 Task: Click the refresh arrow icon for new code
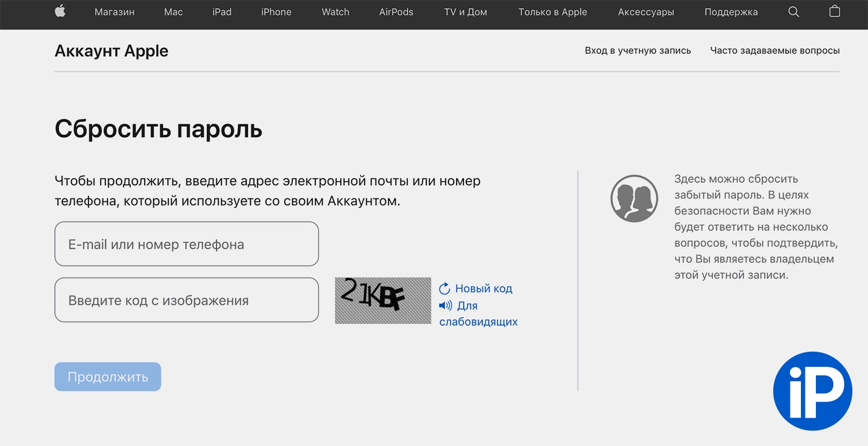pyautogui.click(x=444, y=289)
